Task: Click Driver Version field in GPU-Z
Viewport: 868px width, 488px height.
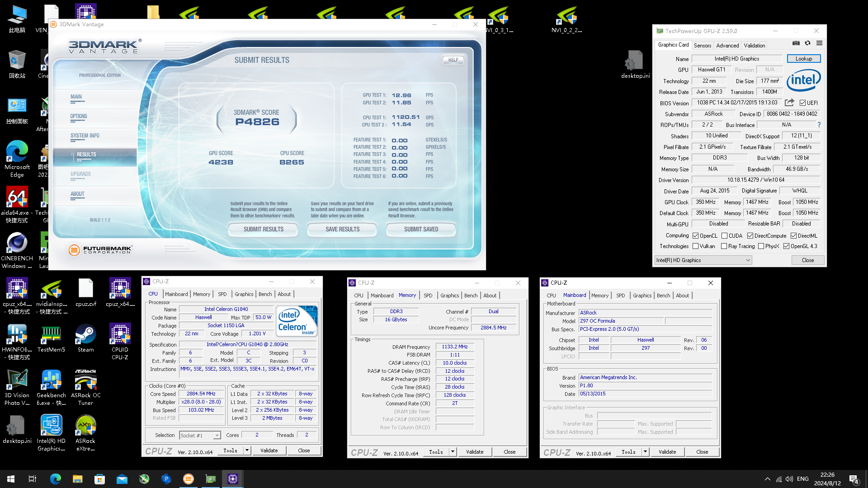Action: 756,180
